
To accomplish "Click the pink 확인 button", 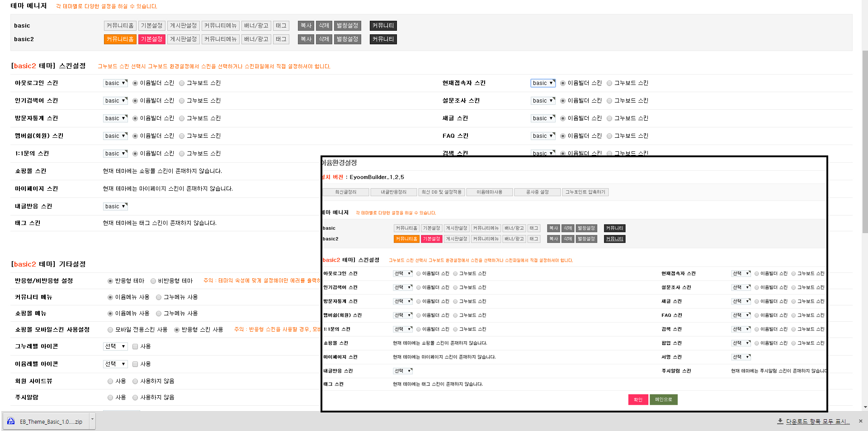I will coord(637,399).
